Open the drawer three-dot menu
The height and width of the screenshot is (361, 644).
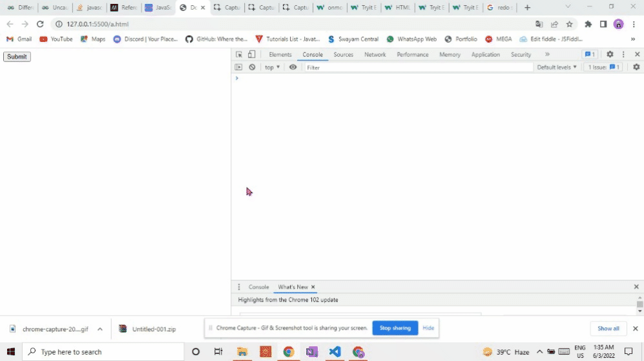(x=238, y=287)
